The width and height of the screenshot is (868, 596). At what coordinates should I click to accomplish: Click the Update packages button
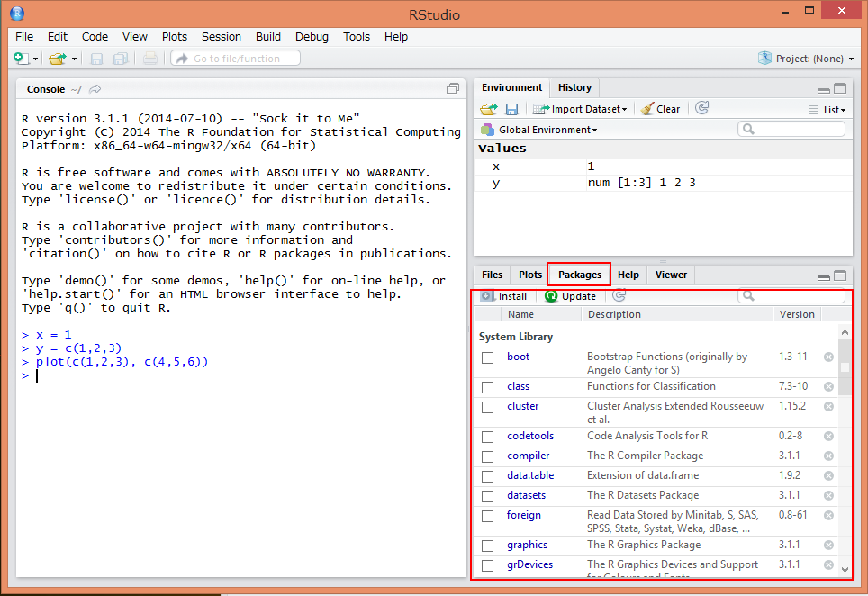pos(570,296)
